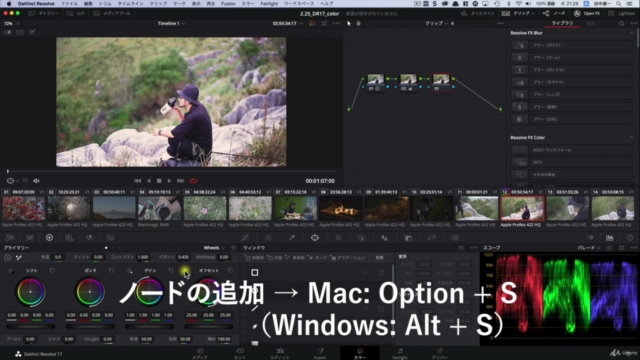The image size is (640, 360).
Task: Open the 3D palette icon
Action: click(x=455, y=238)
